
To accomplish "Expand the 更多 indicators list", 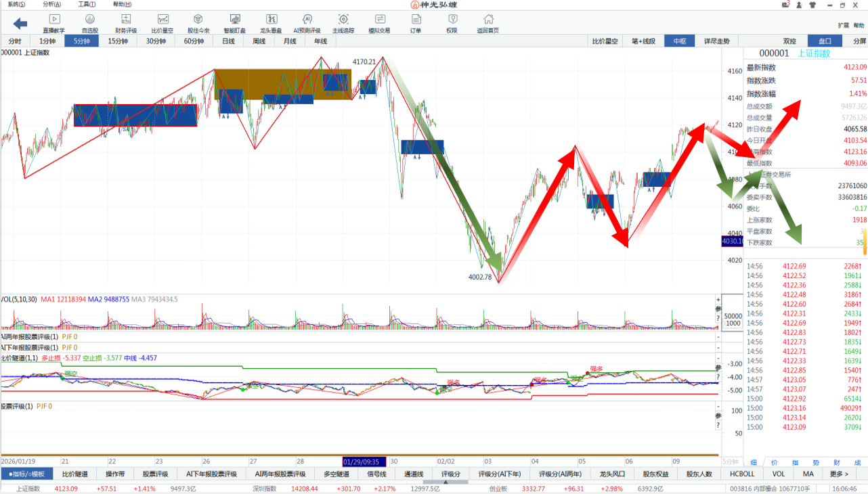I will (840, 474).
